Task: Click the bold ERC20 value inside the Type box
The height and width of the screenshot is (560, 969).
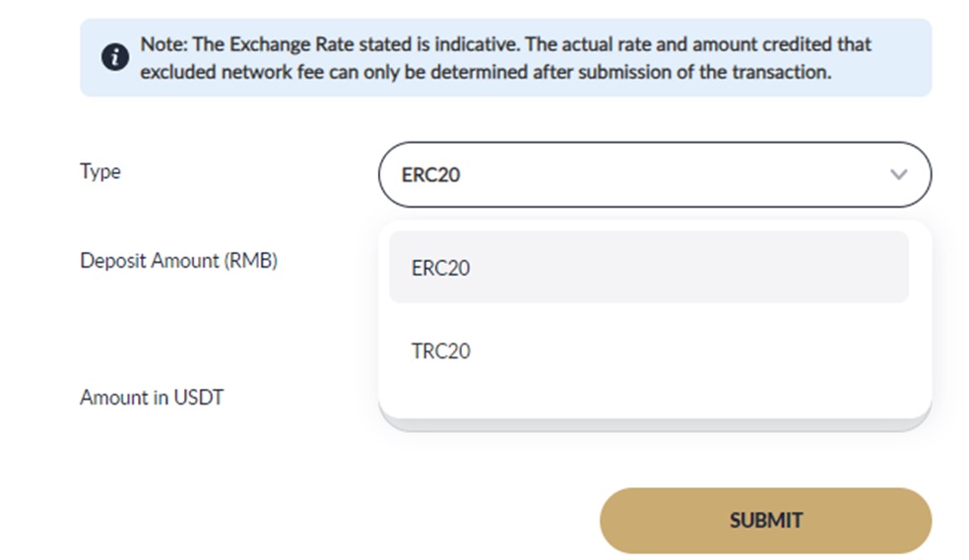Action: point(430,175)
